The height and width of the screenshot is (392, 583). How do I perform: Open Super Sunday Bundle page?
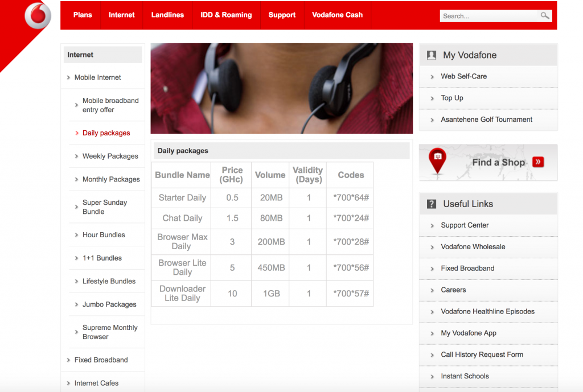coord(105,207)
